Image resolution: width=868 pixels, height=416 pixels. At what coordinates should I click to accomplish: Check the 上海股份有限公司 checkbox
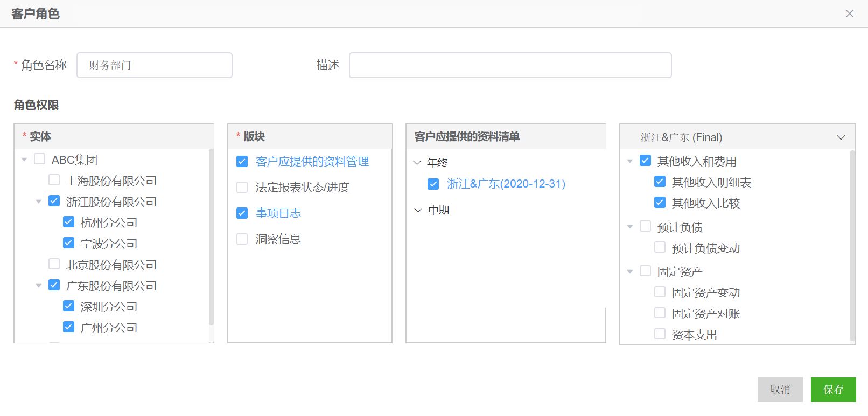pyautogui.click(x=54, y=180)
